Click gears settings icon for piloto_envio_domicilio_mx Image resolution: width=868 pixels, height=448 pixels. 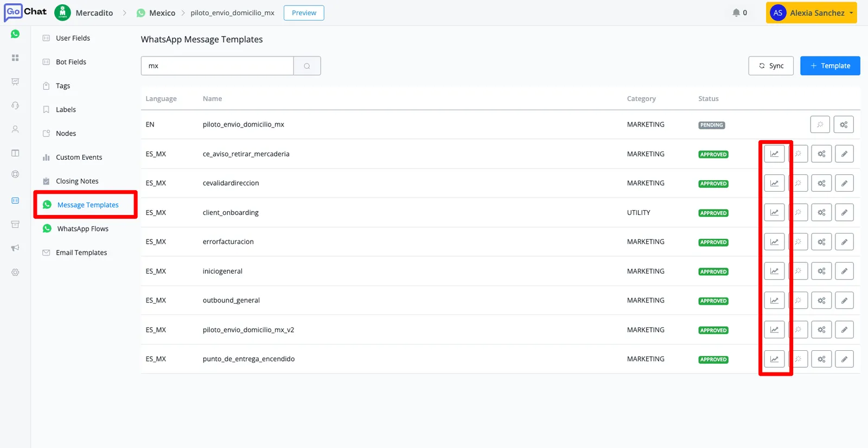pyautogui.click(x=844, y=124)
